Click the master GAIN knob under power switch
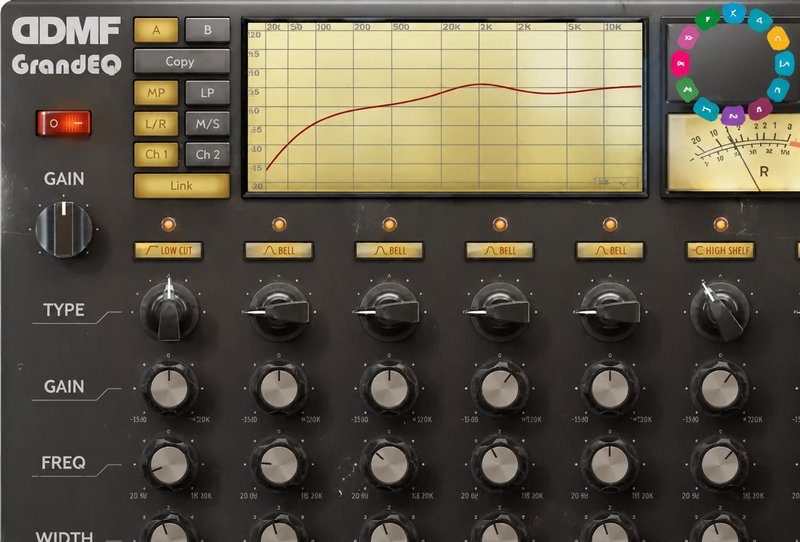The height and width of the screenshot is (542, 800). (64, 229)
